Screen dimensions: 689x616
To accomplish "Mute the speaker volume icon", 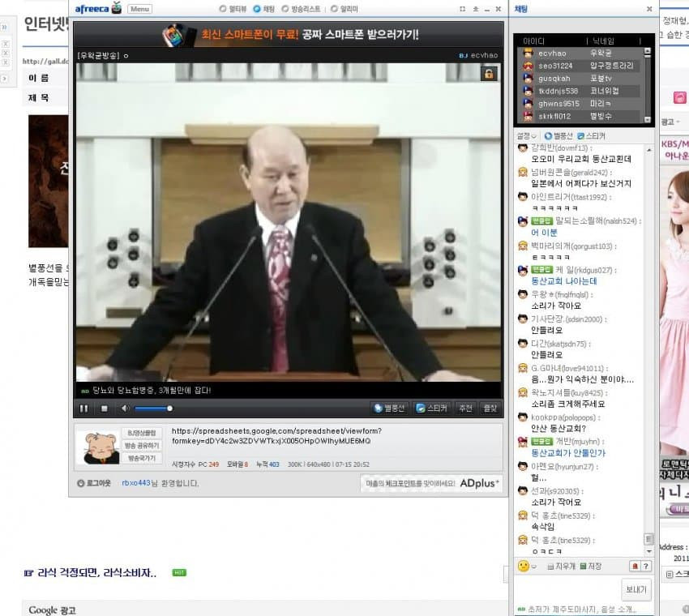I will 125,409.
